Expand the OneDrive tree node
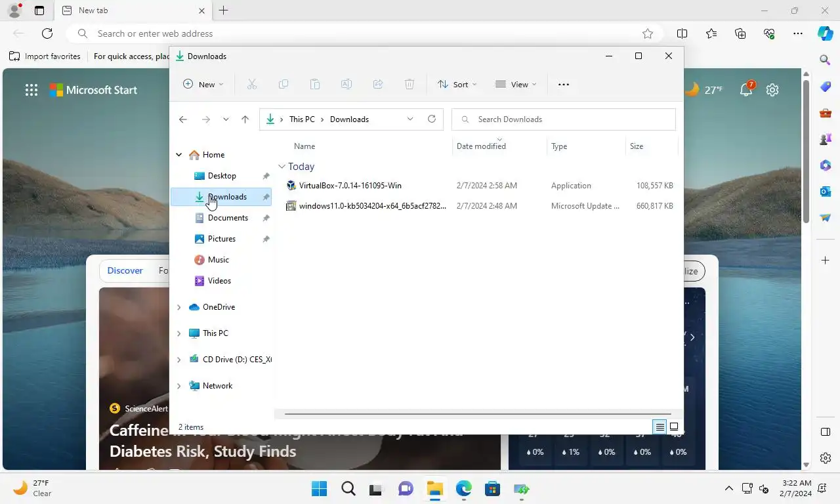The height and width of the screenshot is (504, 840). 178,307
